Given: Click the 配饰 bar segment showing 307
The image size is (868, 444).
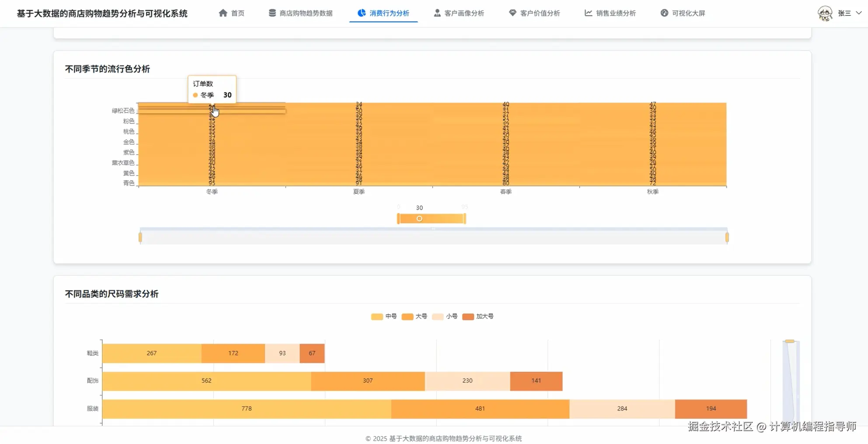Looking at the screenshot, I should pyautogui.click(x=368, y=381).
